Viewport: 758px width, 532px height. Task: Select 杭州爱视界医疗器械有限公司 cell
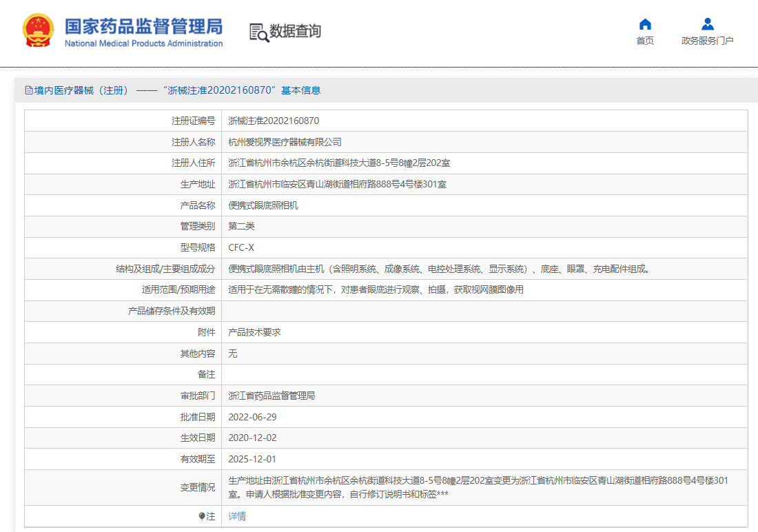click(x=285, y=142)
